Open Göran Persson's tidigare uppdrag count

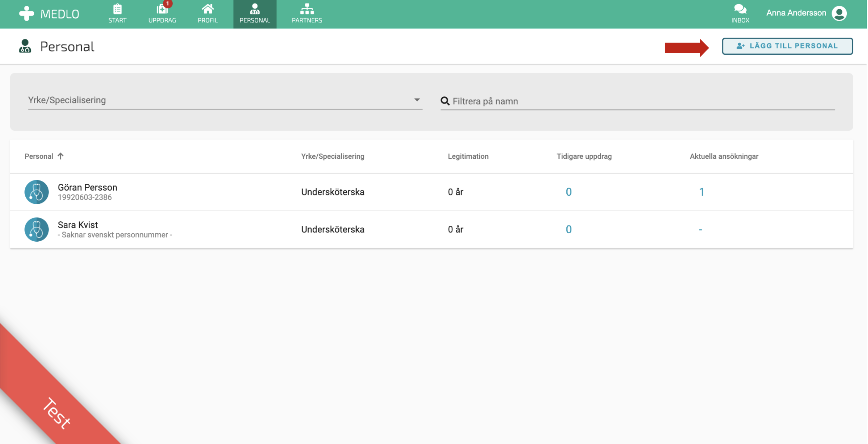[569, 192]
